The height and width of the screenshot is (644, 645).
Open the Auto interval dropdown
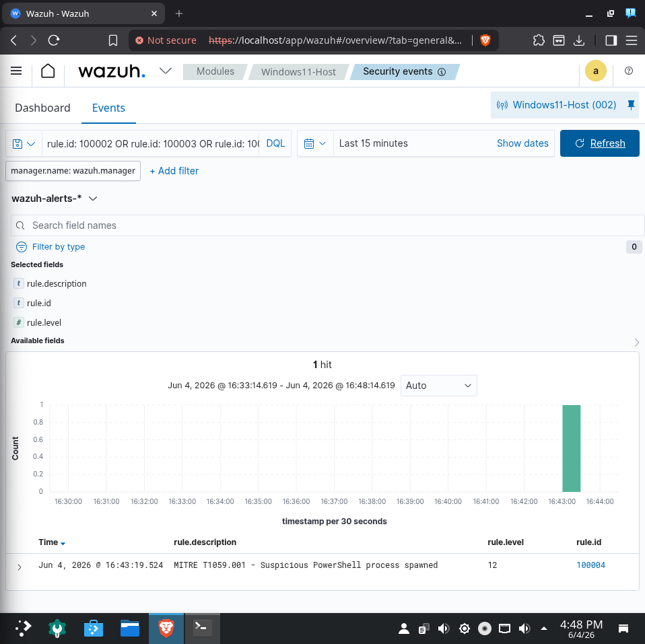[x=438, y=386]
